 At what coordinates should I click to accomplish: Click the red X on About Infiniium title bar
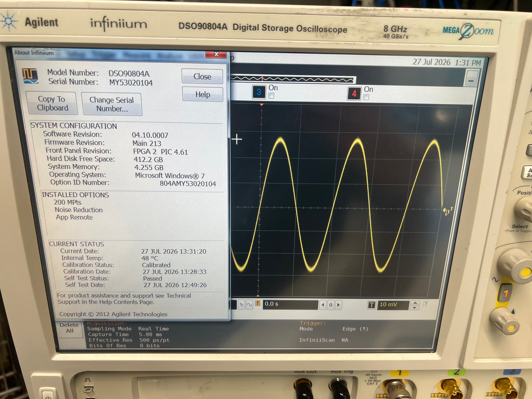click(216, 54)
